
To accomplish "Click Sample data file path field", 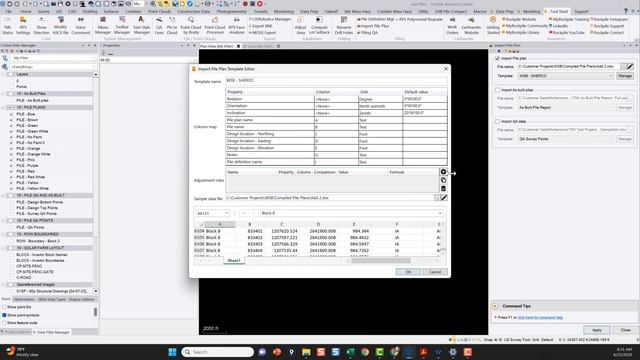I will coord(329,198).
